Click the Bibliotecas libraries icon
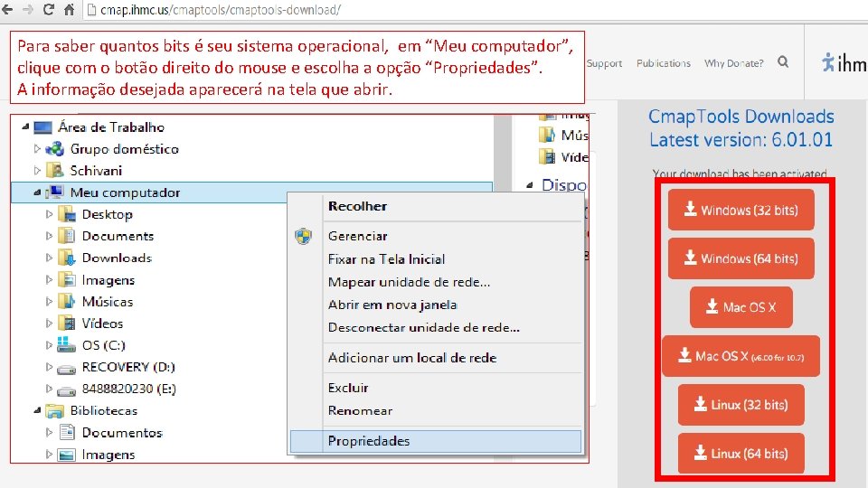The height and width of the screenshot is (488, 868). click(x=55, y=410)
